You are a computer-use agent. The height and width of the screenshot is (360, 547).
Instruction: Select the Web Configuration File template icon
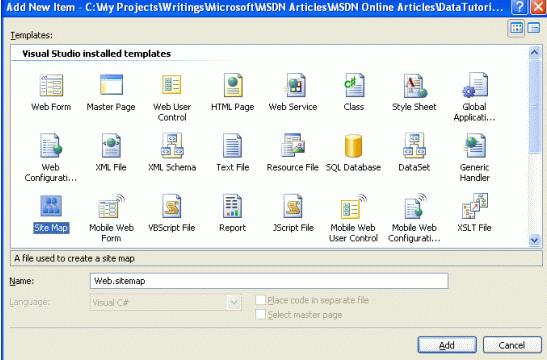51,145
